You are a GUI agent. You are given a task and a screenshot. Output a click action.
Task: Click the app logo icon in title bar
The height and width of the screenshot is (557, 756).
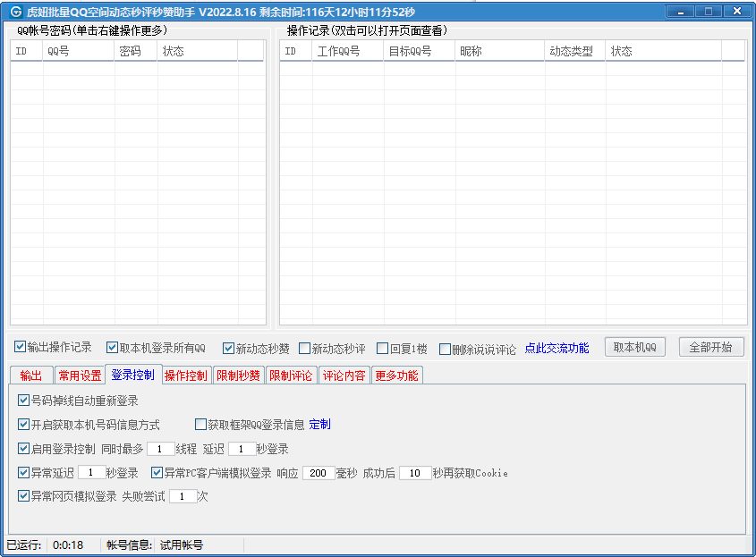[16, 11]
